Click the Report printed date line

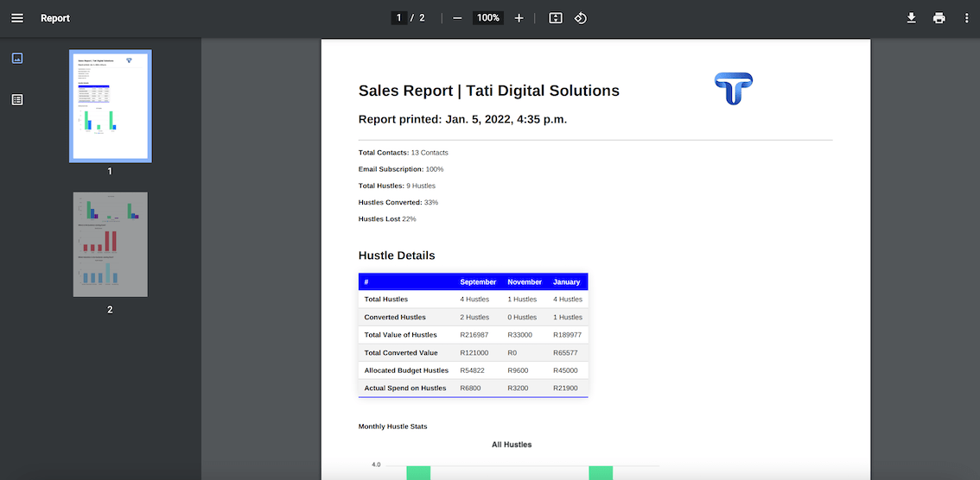tap(462, 119)
